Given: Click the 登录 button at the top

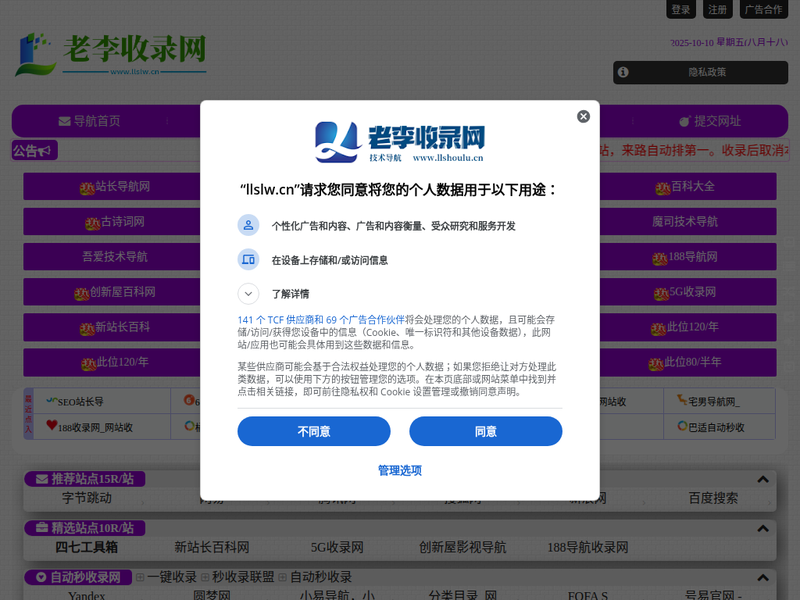Looking at the screenshot, I should 681,9.
